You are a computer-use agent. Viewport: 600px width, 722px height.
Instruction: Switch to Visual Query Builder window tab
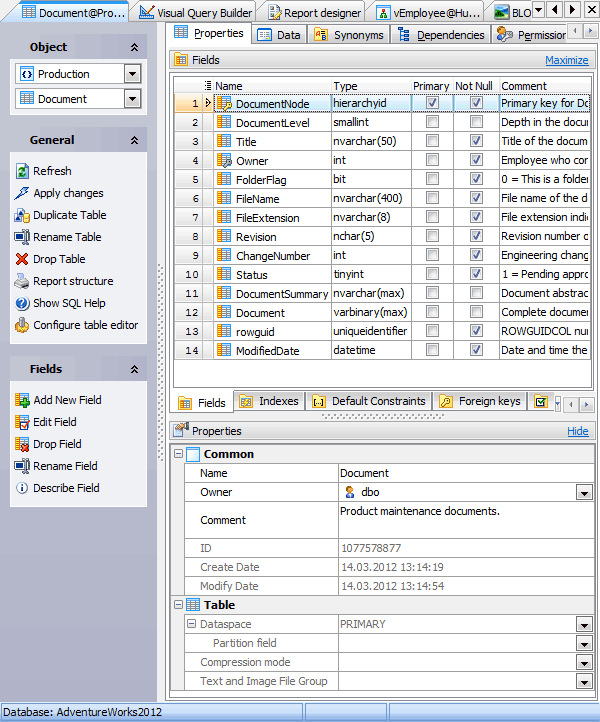coord(196,12)
